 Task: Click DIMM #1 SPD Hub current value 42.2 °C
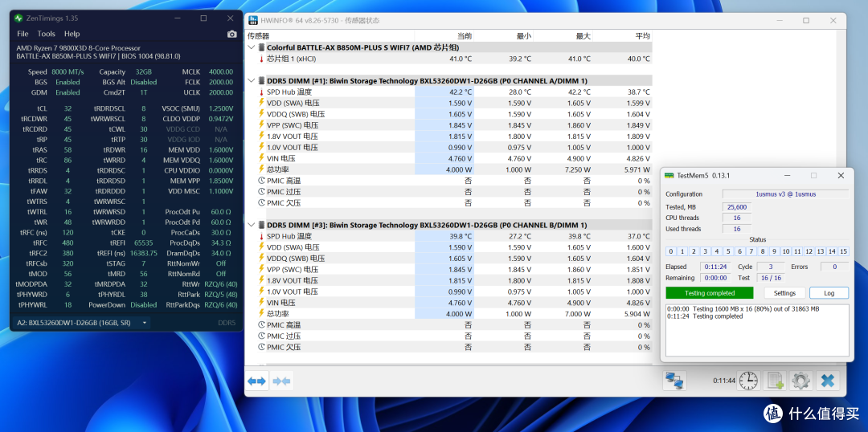tap(461, 92)
